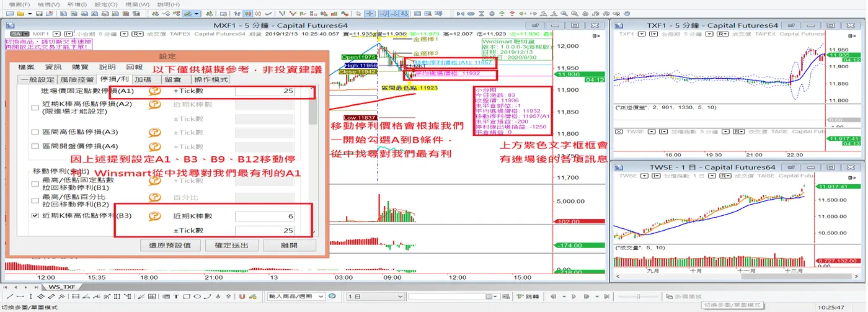Click the 離開 button
The width and height of the screenshot is (868, 312).
288,245
